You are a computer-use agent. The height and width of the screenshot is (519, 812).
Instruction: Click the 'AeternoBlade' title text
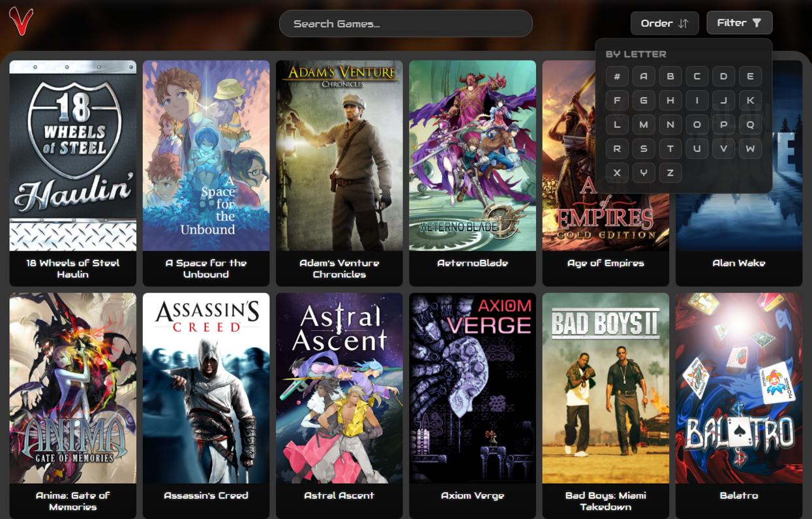tap(473, 263)
